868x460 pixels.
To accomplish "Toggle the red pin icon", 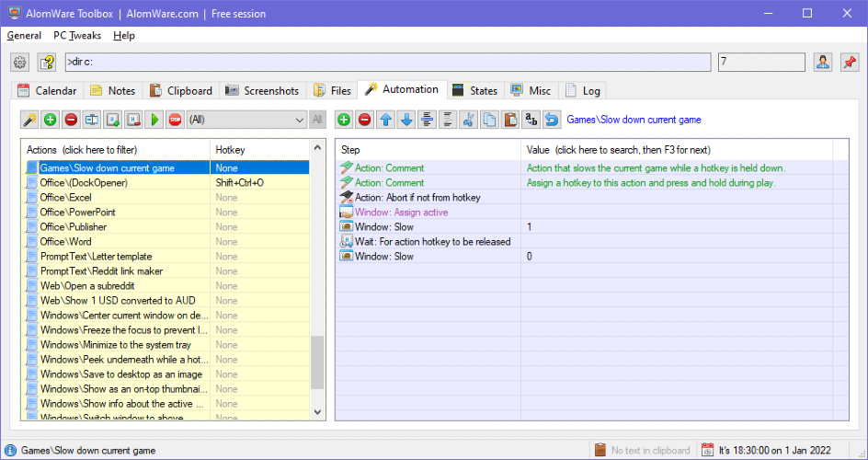I will (x=850, y=62).
